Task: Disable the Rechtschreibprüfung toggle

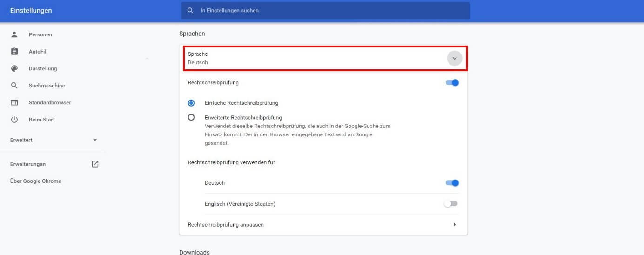Action: 452,83
